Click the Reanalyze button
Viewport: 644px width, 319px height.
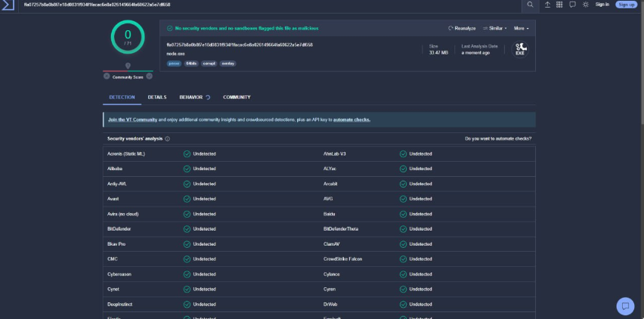click(x=462, y=28)
